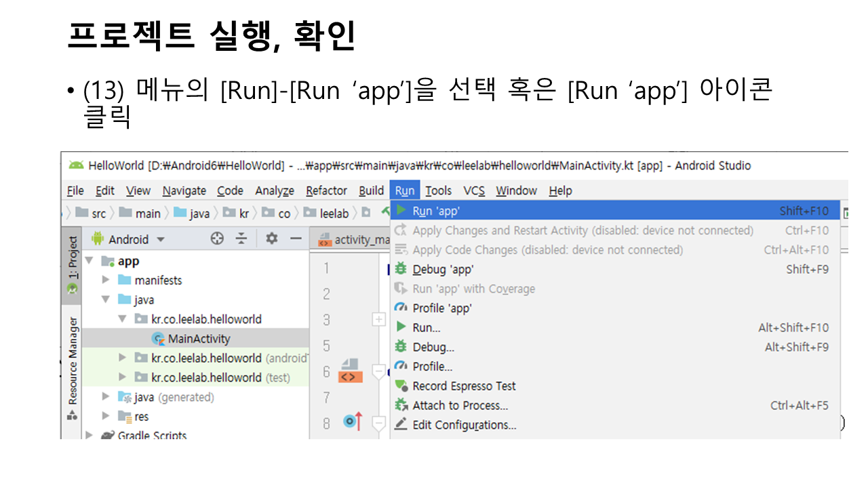Click the MainActivity Kotlin file icon
The width and height of the screenshot is (868, 488).
pos(159,339)
